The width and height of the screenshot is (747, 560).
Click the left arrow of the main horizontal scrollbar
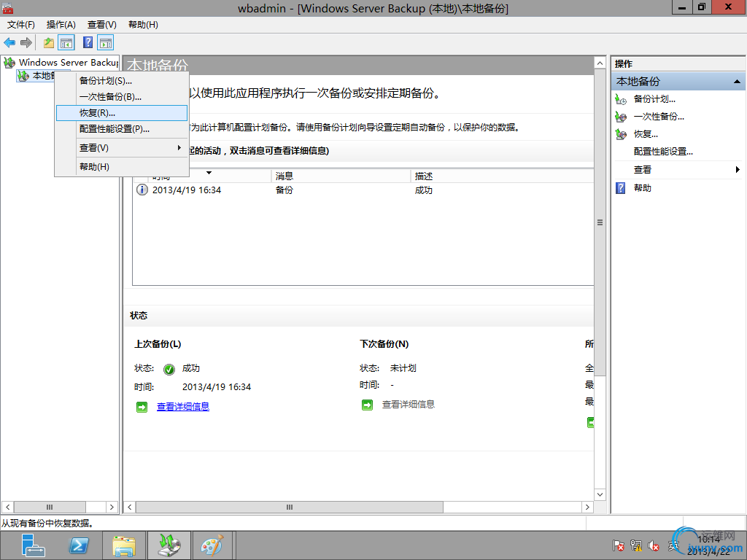click(130, 507)
